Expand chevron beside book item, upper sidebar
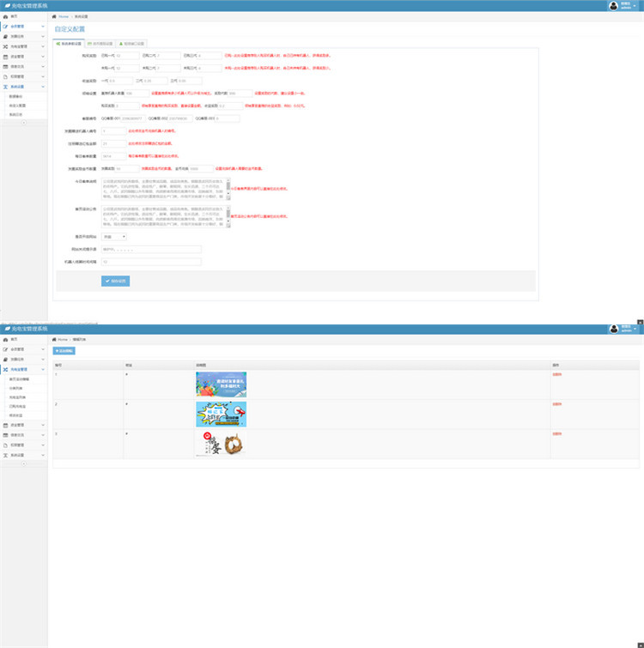Viewport: 644px width, 648px height. 43,36
